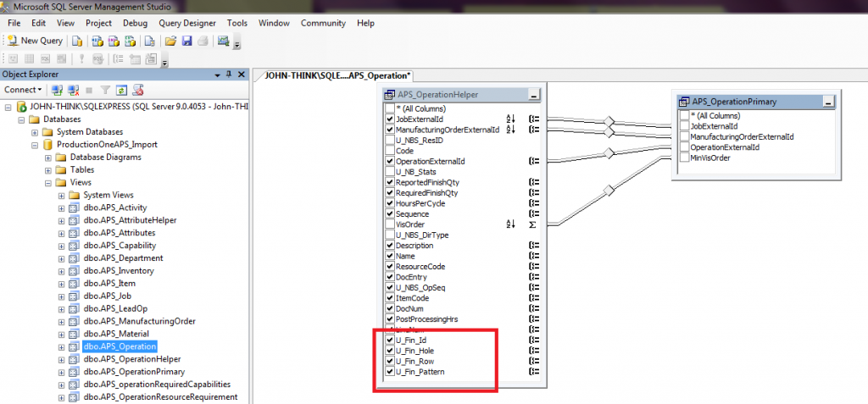Click the Open File folder icon

(170, 41)
